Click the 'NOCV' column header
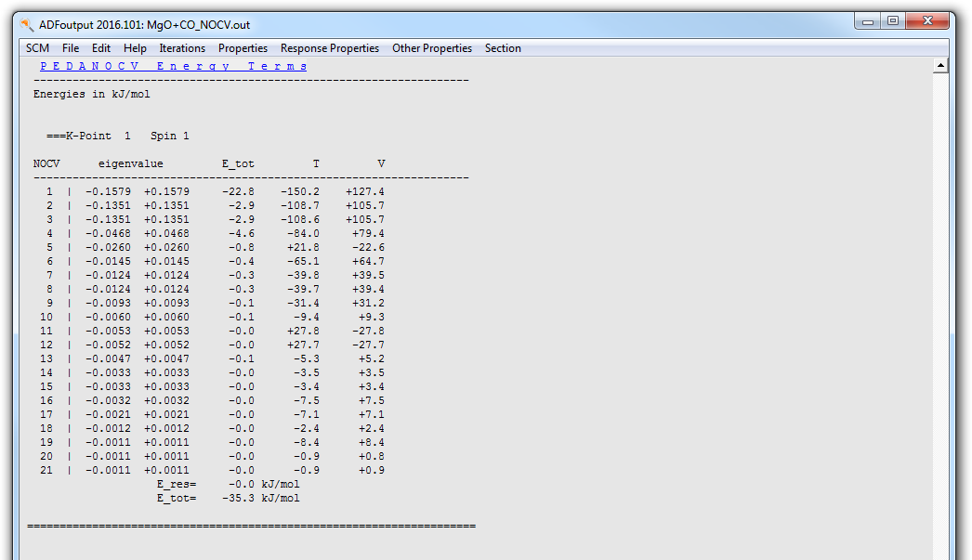Viewport: 972px width, 560px height. point(46,164)
